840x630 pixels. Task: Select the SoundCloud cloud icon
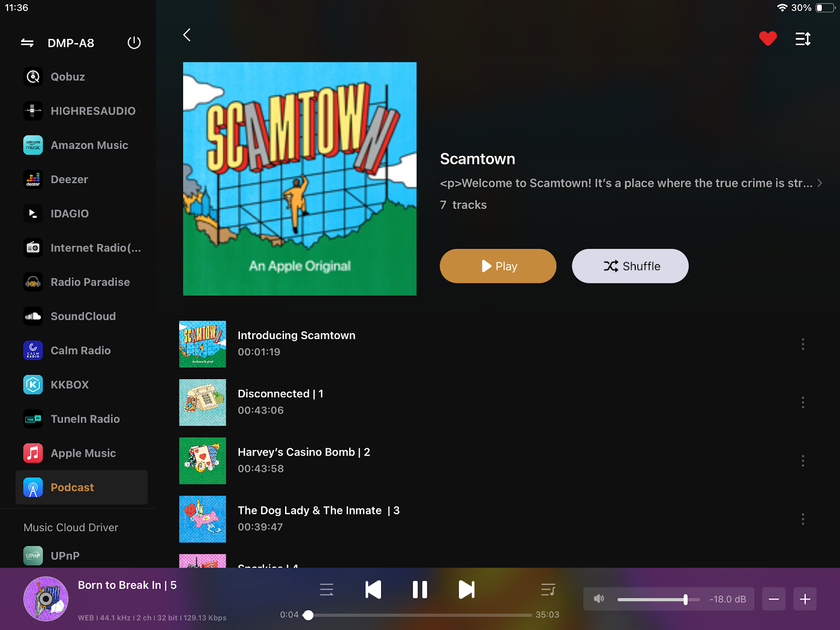point(33,316)
